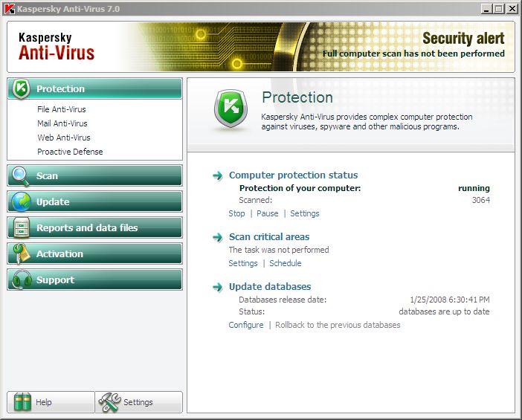Open File Anti-Virus section
This screenshot has width=522, height=420.
point(62,109)
